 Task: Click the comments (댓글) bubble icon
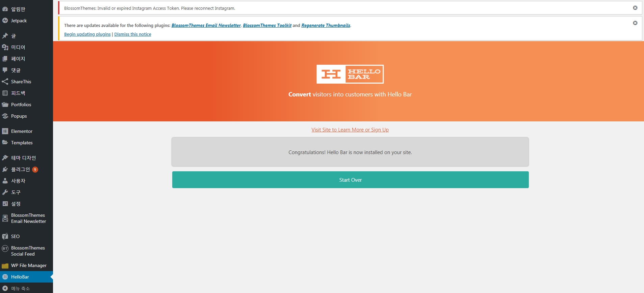point(5,70)
